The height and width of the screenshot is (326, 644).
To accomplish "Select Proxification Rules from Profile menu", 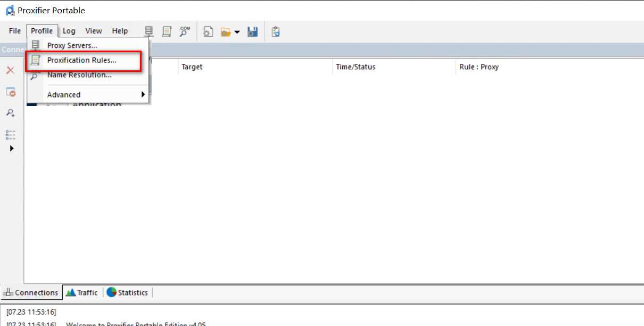I will (81, 60).
